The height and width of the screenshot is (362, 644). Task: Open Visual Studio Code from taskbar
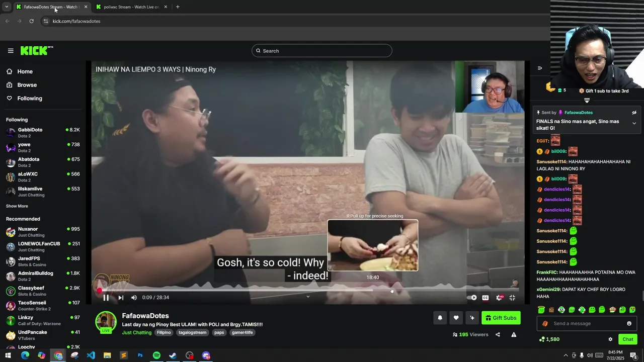(91, 355)
